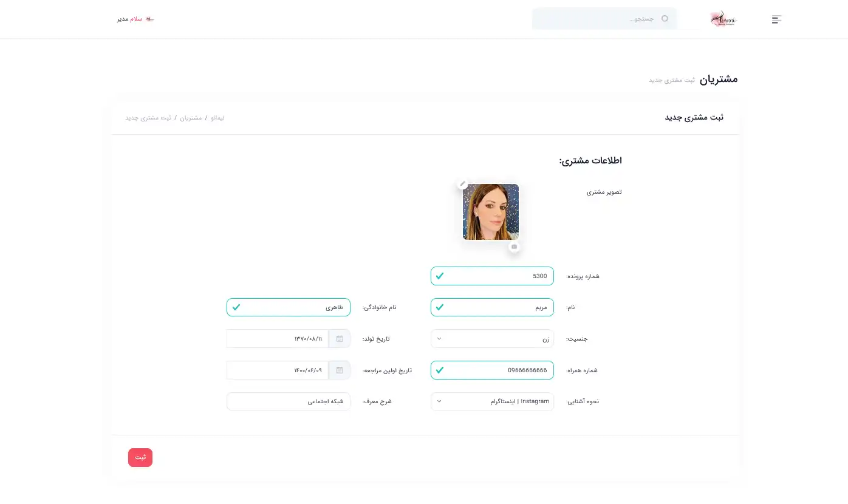Open the first visit date calendar icon
This screenshot has width=848, height=504.
(340, 370)
